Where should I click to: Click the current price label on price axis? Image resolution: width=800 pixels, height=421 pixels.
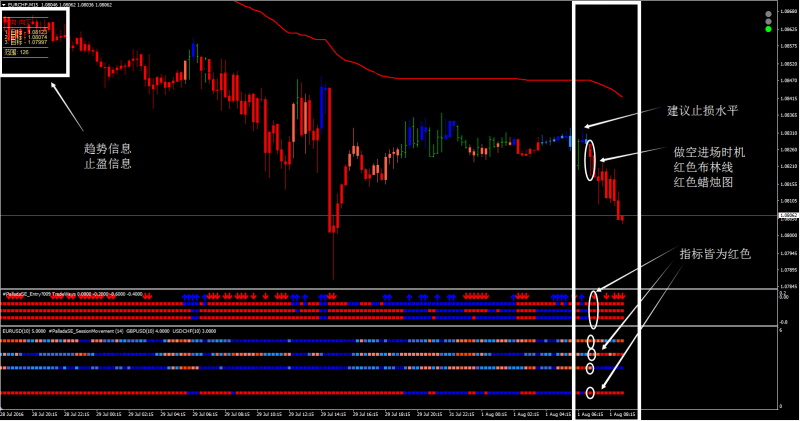(x=787, y=216)
